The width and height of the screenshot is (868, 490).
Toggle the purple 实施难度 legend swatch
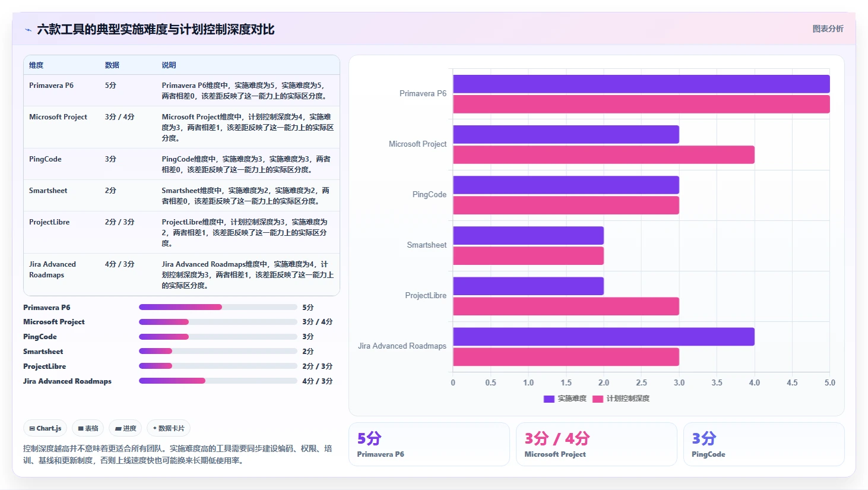coord(549,399)
